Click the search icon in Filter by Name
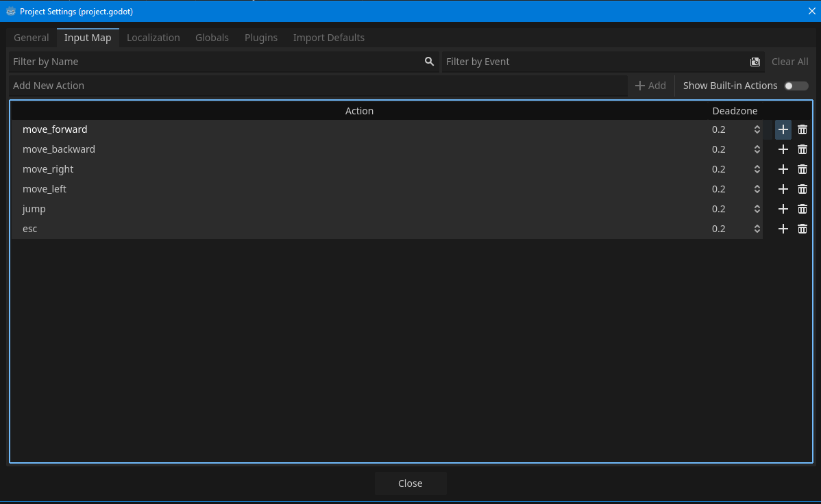Viewport: 821px width, 504px height. pos(429,62)
